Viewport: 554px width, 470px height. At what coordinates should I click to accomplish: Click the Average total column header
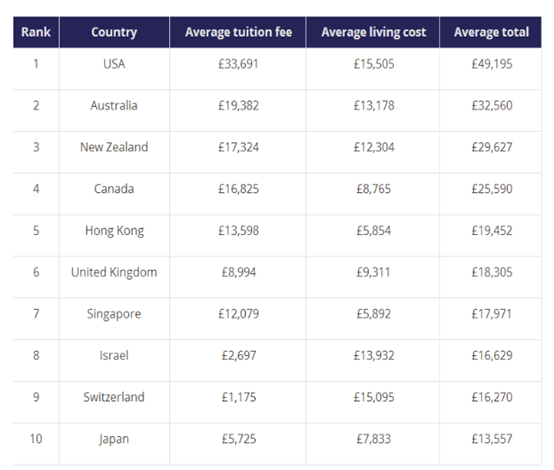coord(491,32)
